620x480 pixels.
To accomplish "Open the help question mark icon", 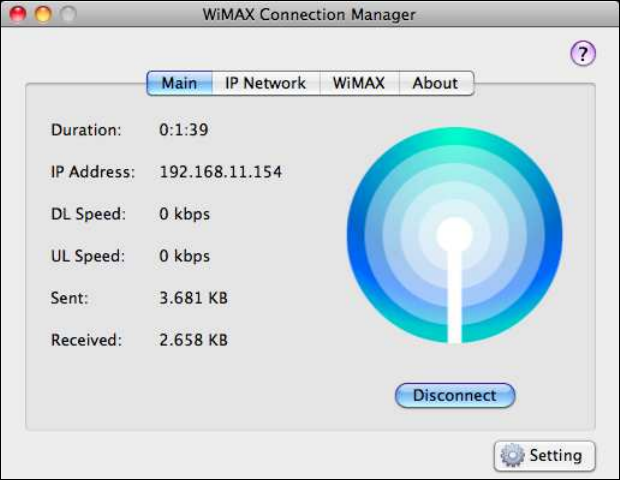I will click(583, 53).
